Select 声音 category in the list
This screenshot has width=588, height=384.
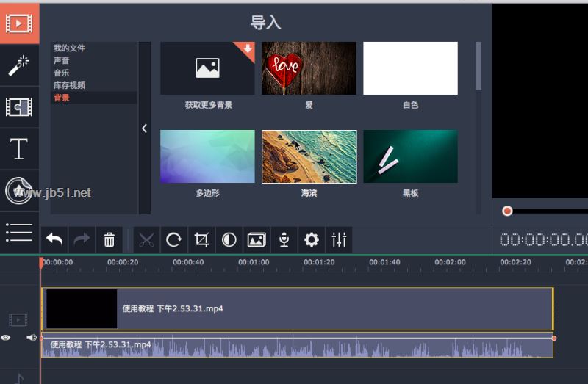(62, 60)
